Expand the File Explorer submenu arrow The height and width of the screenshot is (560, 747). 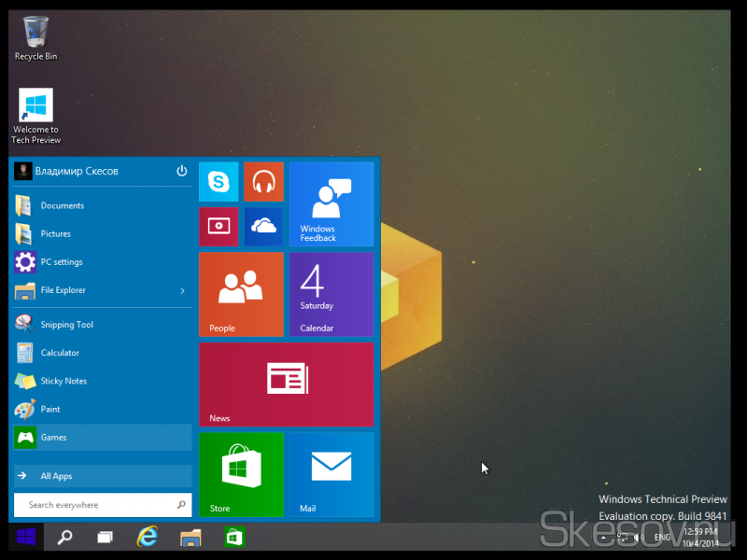pyautogui.click(x=182, y=290)
